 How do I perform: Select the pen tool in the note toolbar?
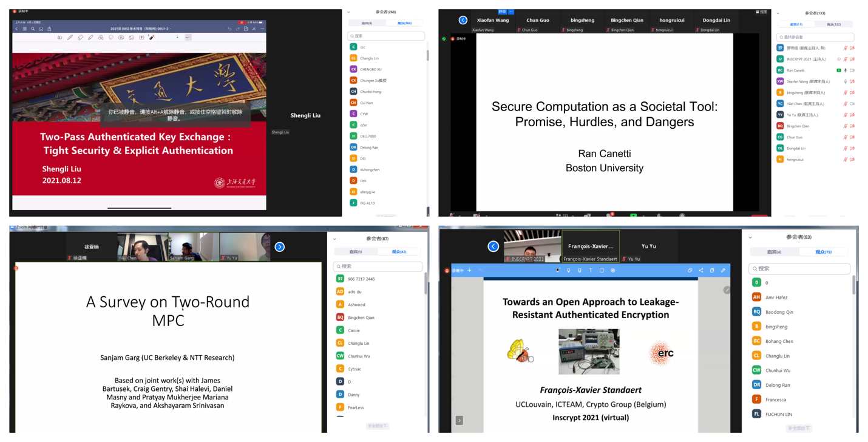[70, 38]
